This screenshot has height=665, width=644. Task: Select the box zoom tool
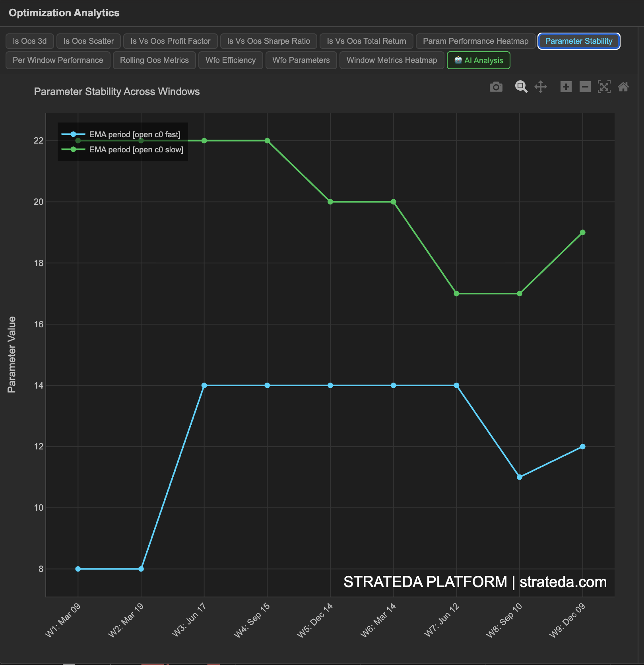(521, 87)
